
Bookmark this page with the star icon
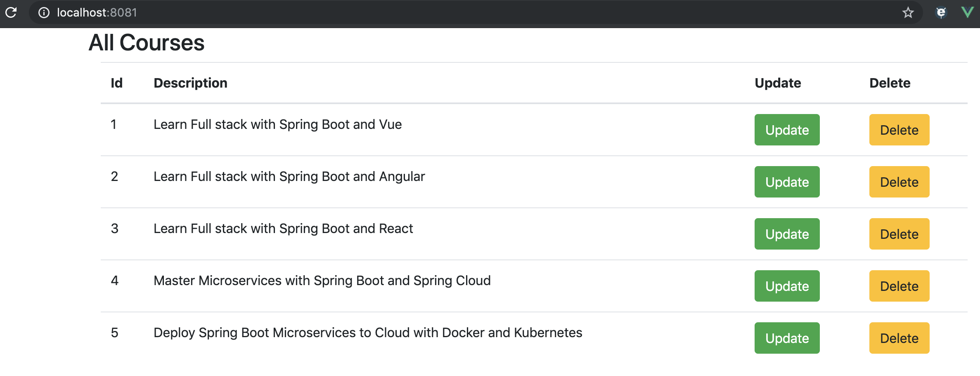(x=908, y=13)
